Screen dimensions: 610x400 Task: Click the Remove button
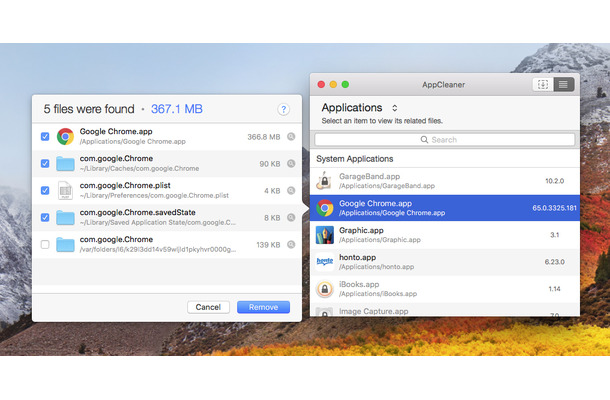[x=263, y=307]
